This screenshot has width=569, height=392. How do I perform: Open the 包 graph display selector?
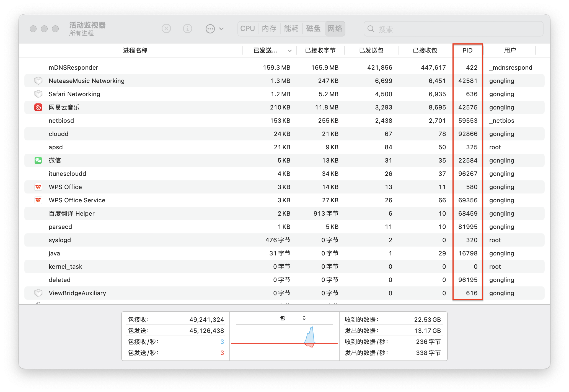[304, 318]
